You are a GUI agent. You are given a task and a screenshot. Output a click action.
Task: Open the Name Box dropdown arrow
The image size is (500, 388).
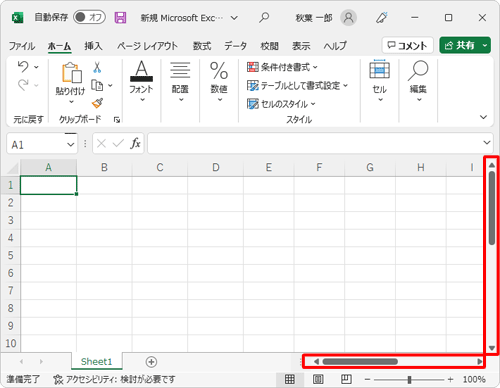(70, 144)
